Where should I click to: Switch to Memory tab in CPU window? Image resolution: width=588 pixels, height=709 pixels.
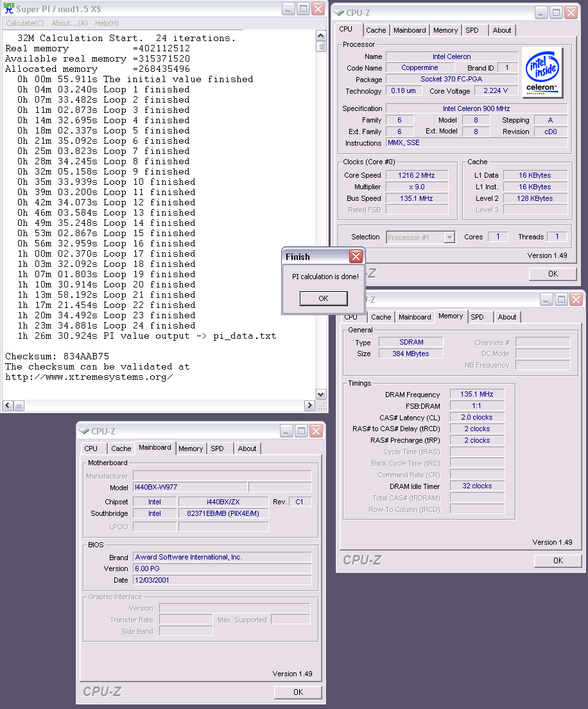(445, 30)
